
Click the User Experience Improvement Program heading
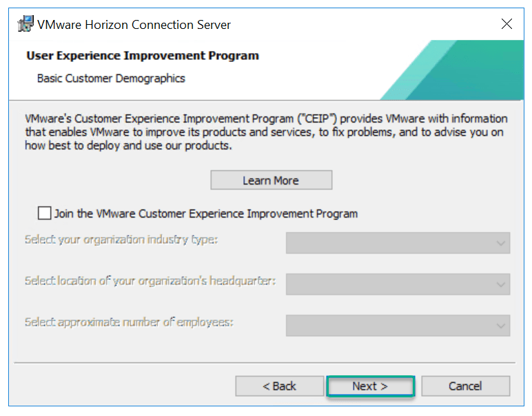143,55
